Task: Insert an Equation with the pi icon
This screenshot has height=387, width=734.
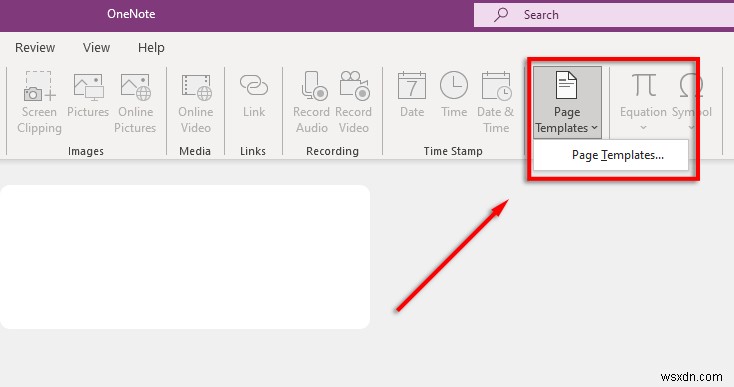Action: [x=644, y=85]
